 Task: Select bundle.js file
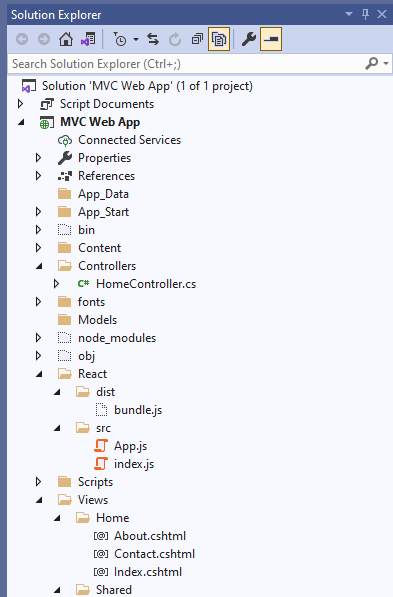[138, 410]
